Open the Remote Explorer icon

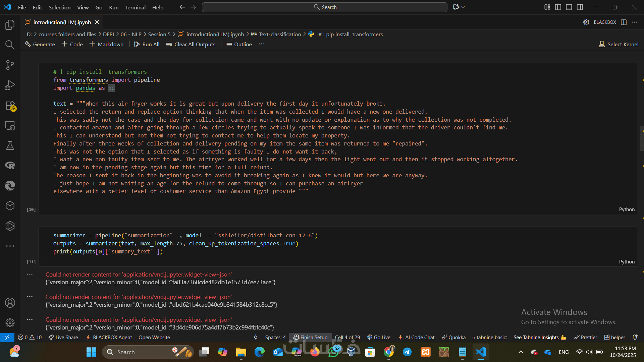[10, 126]
